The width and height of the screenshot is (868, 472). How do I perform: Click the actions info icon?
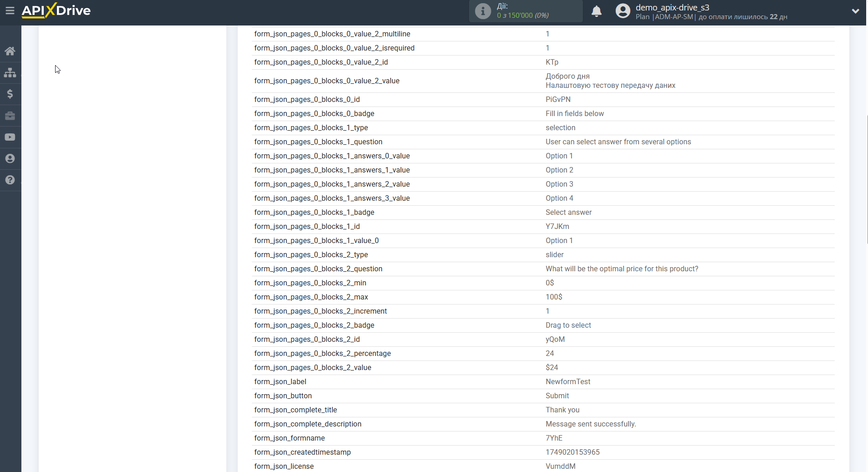point(483,11)
